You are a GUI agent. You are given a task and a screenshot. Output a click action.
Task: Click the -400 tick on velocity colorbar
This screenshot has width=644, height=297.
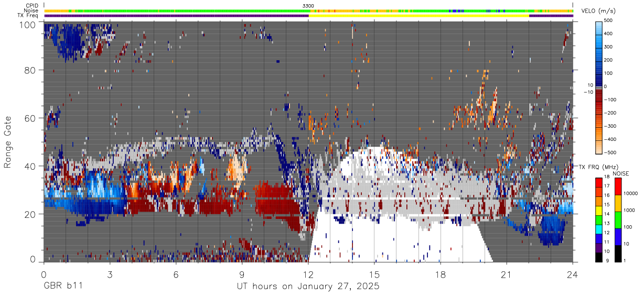(610, 139)
